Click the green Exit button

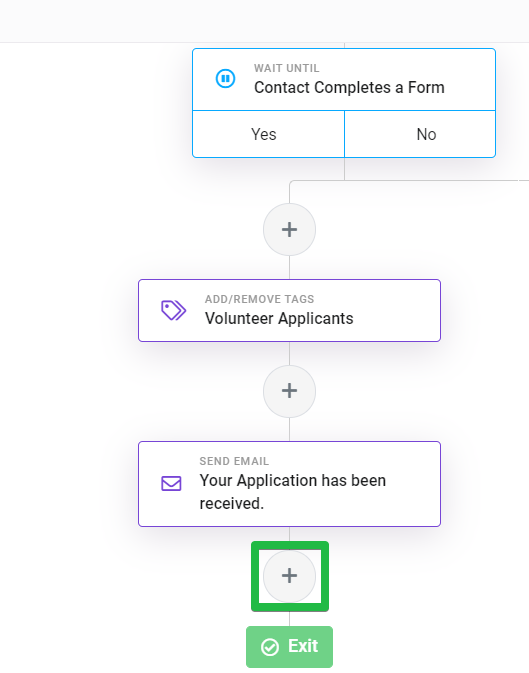(289, 647)
